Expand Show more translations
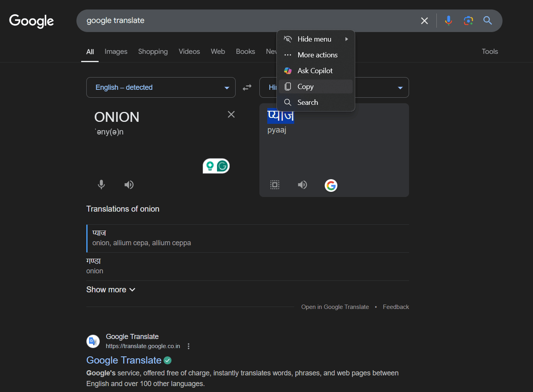The height and width of the screenshot is (392, 533). 111,290
